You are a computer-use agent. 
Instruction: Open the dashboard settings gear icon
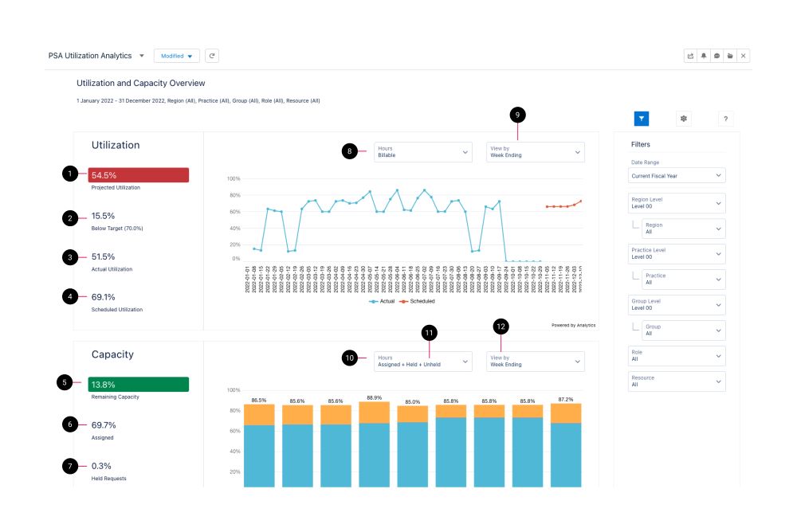(x=683, y=118)
